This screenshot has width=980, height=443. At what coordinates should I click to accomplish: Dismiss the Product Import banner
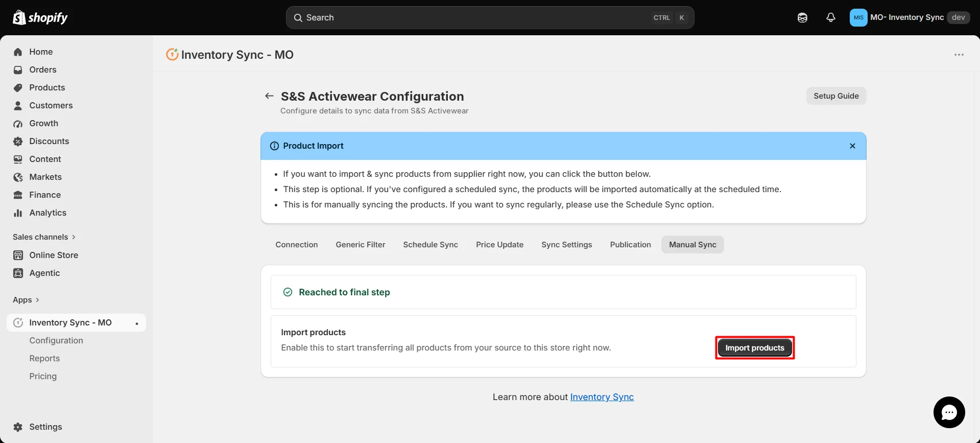(852, 146)
